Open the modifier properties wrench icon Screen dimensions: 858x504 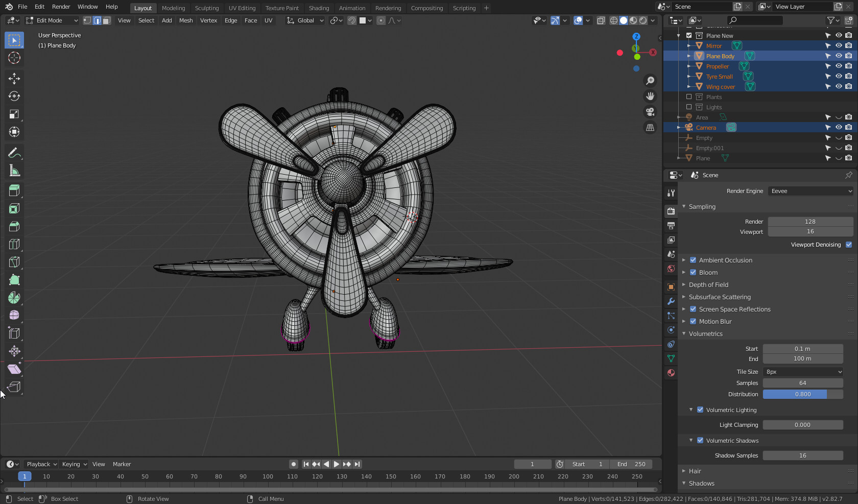(x=671, y=301)
